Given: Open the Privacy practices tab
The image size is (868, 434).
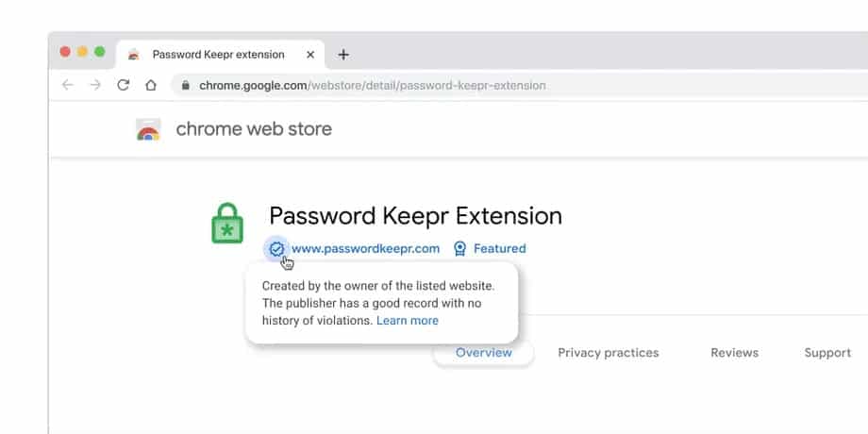Looking at the screenshot, I should (609, 353).
